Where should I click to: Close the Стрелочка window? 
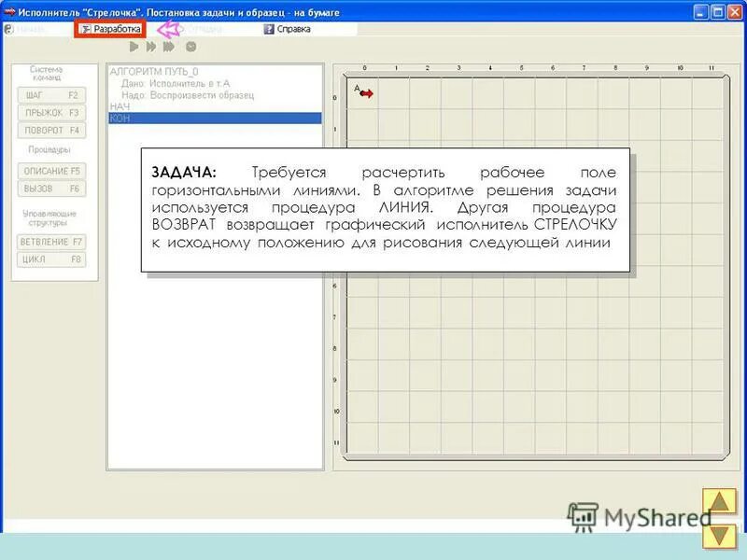(735, 12)
